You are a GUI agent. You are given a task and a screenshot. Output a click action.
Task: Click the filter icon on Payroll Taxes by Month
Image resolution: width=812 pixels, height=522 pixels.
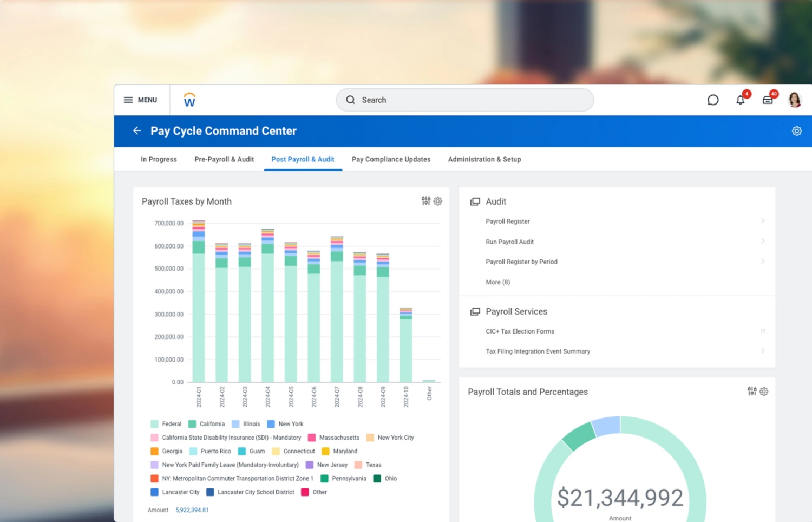point(426,200)
